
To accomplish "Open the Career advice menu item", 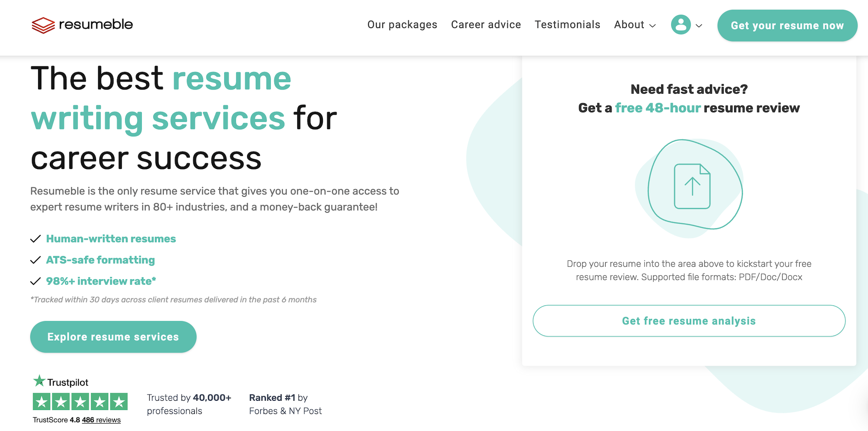I will [486, 25].
